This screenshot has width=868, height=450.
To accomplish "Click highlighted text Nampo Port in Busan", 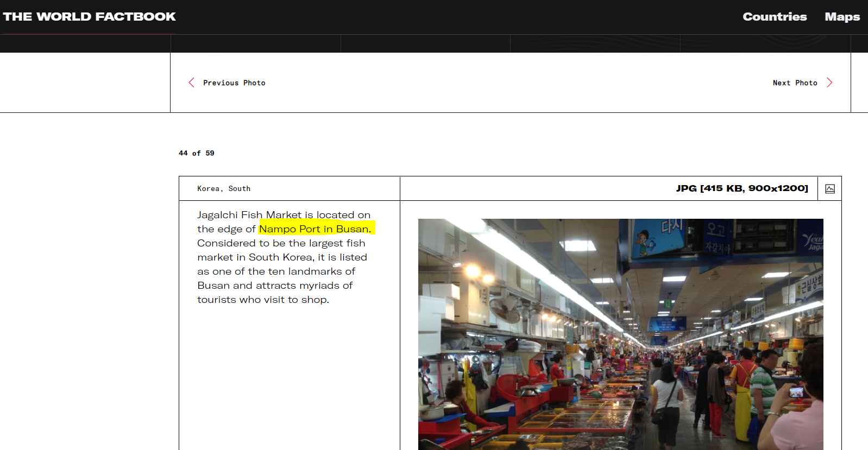I will (315, 229).
